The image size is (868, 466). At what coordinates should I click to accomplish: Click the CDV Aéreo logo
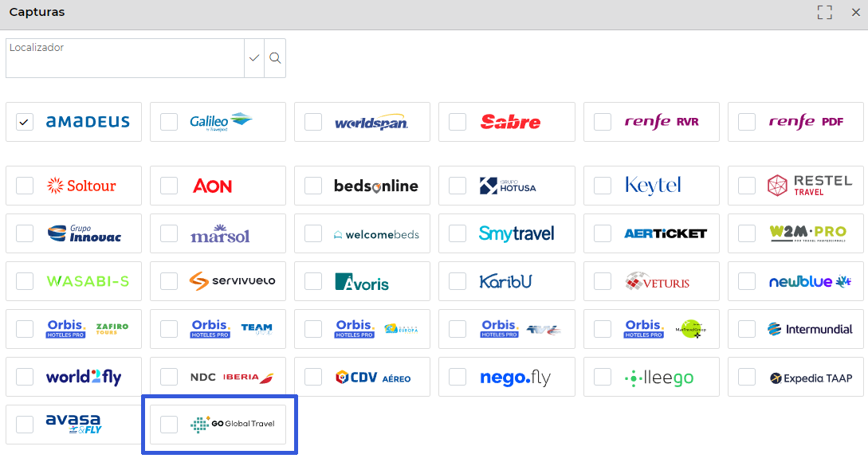click(373, 378)
